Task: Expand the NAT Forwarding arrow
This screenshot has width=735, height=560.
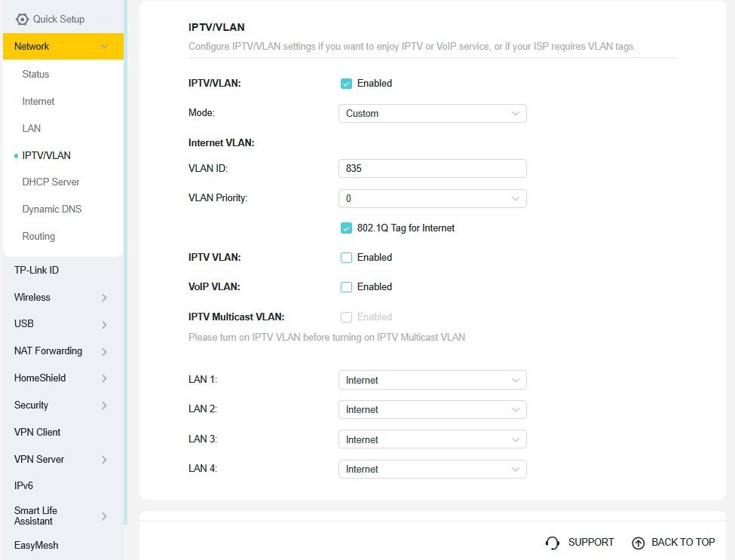Action: 104,351
